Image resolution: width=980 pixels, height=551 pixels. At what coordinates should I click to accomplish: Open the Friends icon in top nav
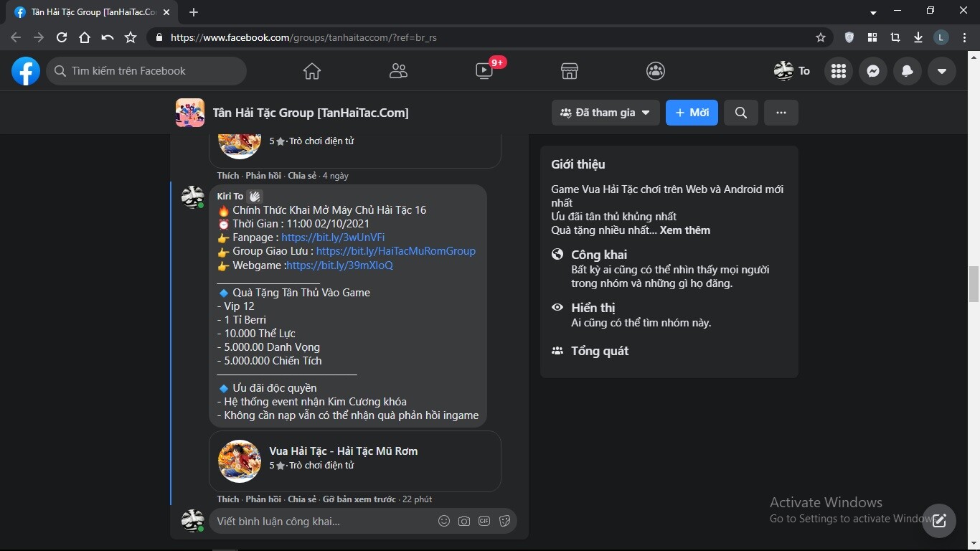398,71
